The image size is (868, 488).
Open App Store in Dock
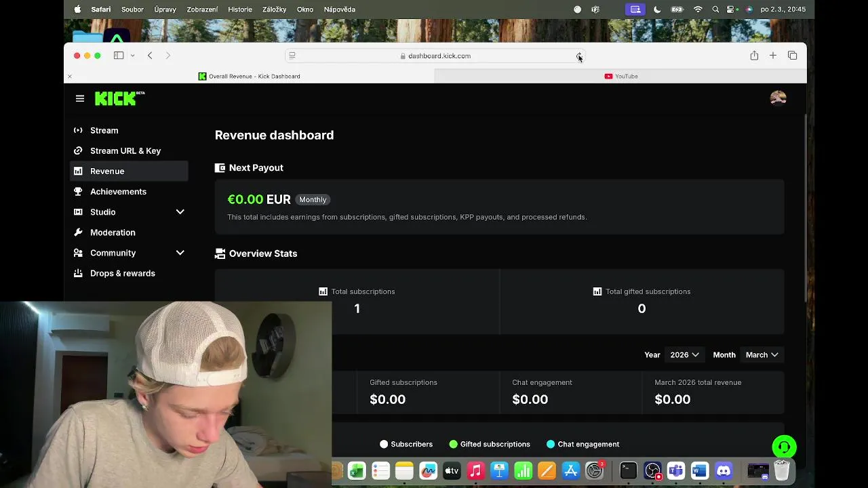tap(570, 470)
